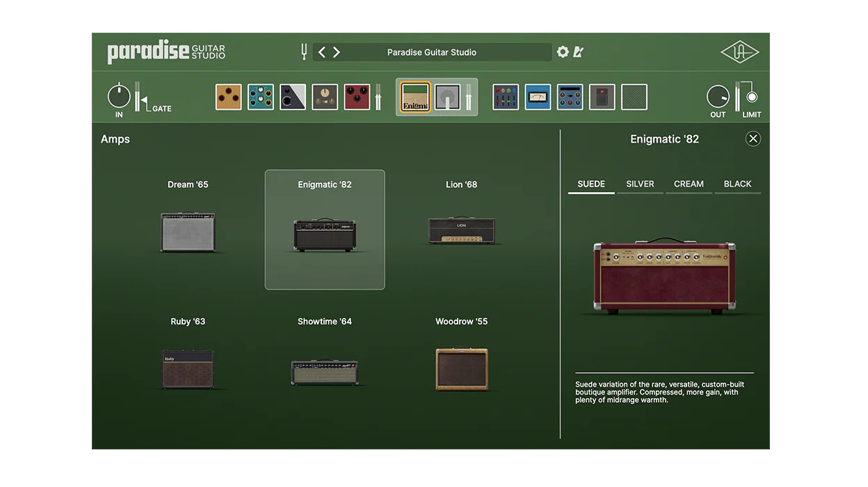Open the tuner with the tuning fork icon
The width and height of the screenshot is (868, 487).
(x=303, y=51)
